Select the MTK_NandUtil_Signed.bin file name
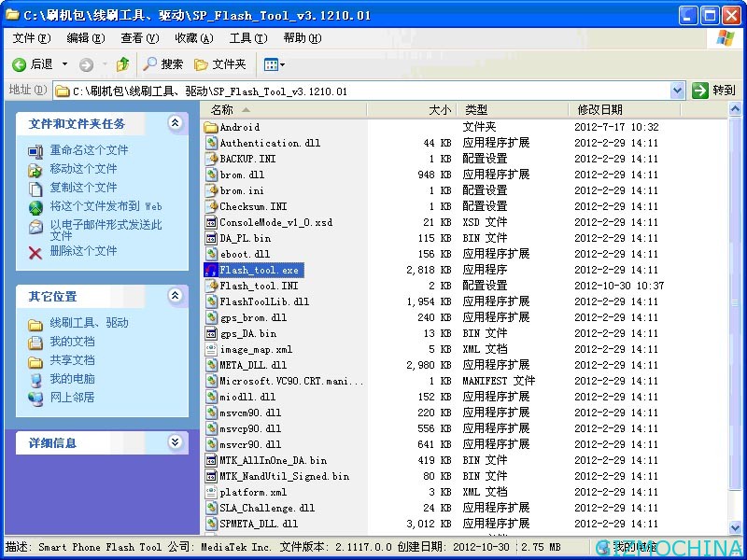This screenshot has width=747, height=560. tap(285, 476)
